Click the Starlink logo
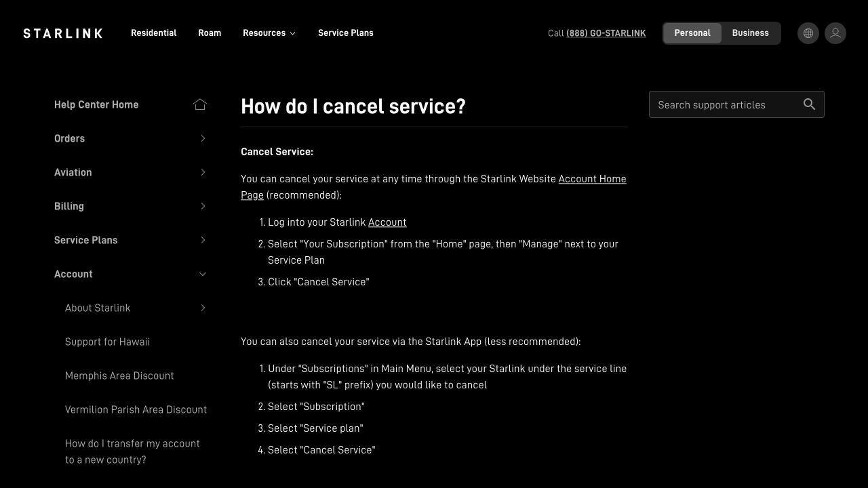 (x=63, y=33)
